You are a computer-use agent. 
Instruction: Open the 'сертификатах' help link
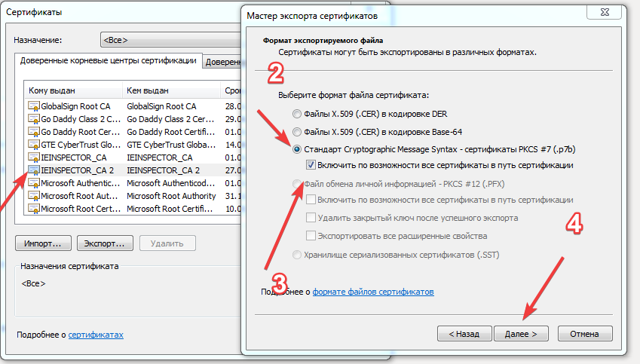click(x=96, y=335)
